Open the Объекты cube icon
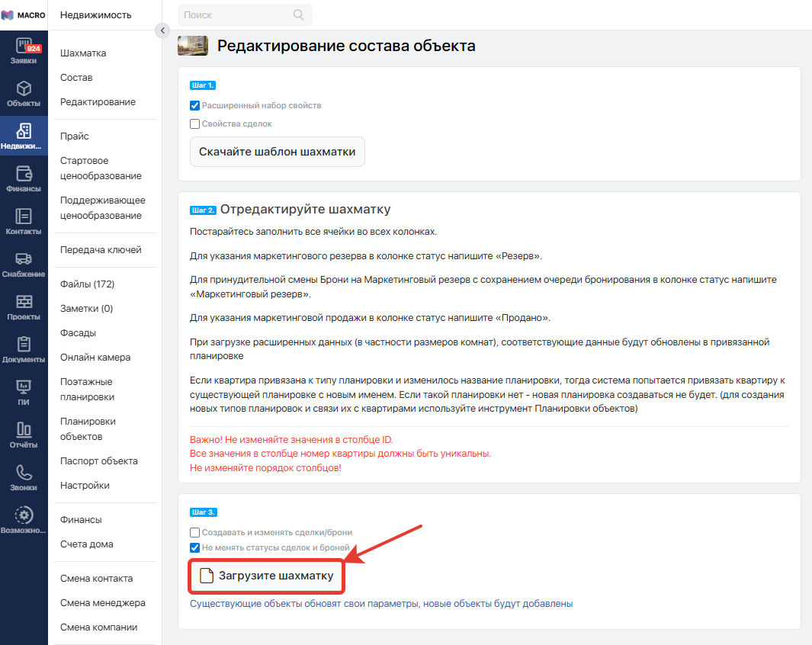Image resolution: width=812 pixels, height=645 pixels. [x=24, y=89]
